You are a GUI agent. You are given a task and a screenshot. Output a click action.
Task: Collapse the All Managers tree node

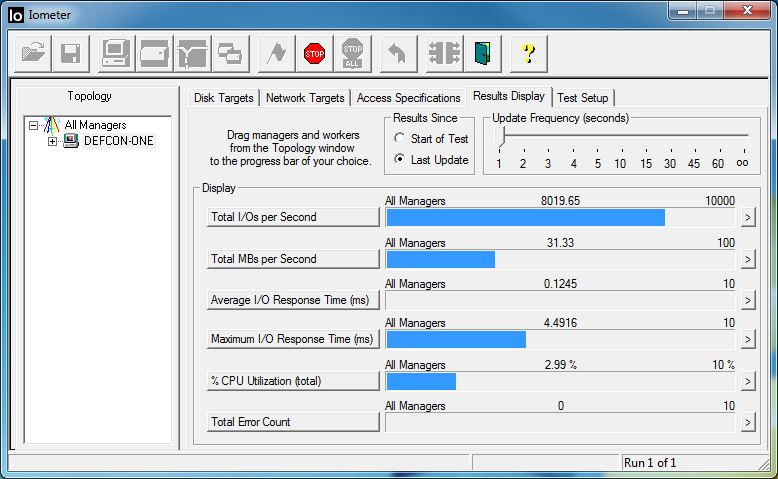tap(33, 125)
